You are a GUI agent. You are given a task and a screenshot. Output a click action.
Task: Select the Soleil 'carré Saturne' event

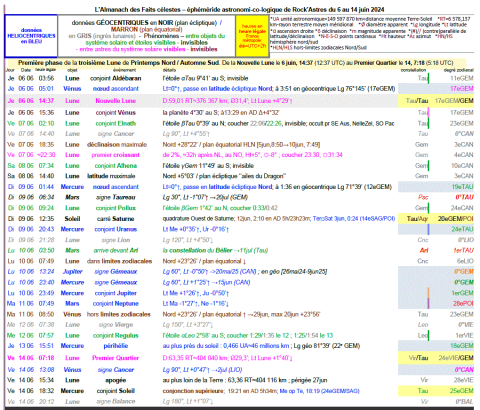click(116, 219)
